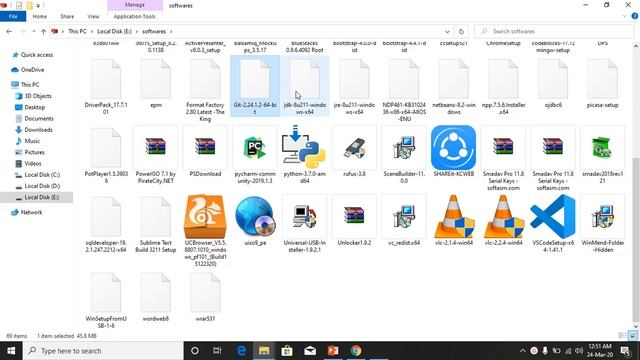Select the UCBrowser installer icon
This screenshot has height=360, width=640.
pos(205,217)
